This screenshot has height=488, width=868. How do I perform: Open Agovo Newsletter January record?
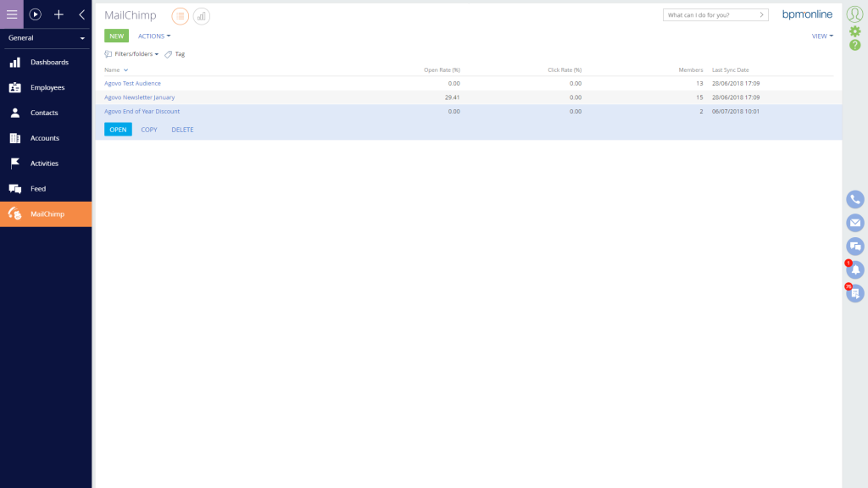140,97
